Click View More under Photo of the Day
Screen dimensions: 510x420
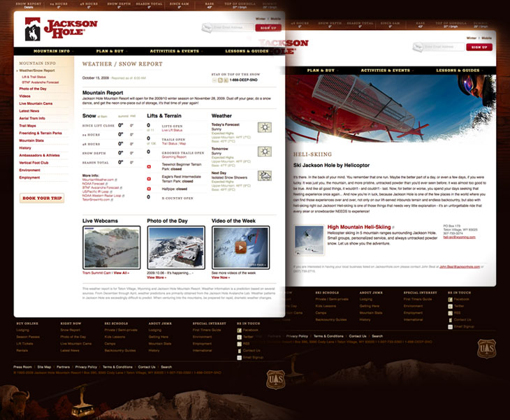click(x=156, y=277)
